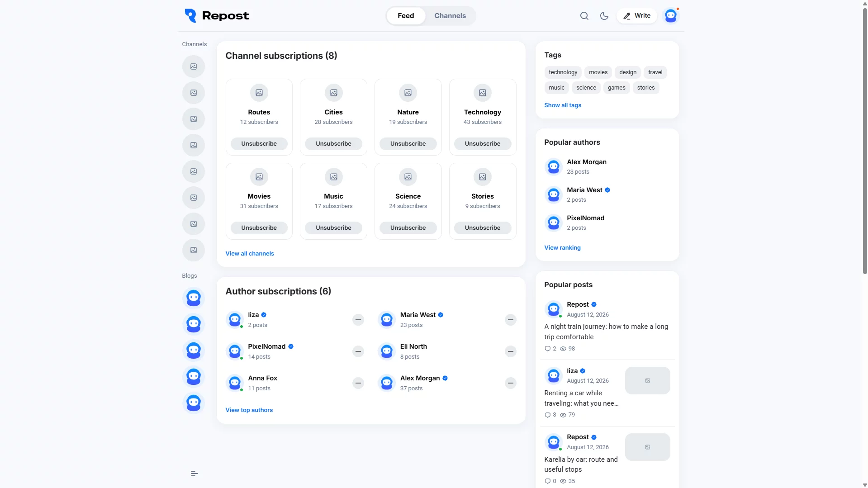The image size is (868, 488).
Task: Unsubscribe from the Movies channel
Action: (259, 228)
